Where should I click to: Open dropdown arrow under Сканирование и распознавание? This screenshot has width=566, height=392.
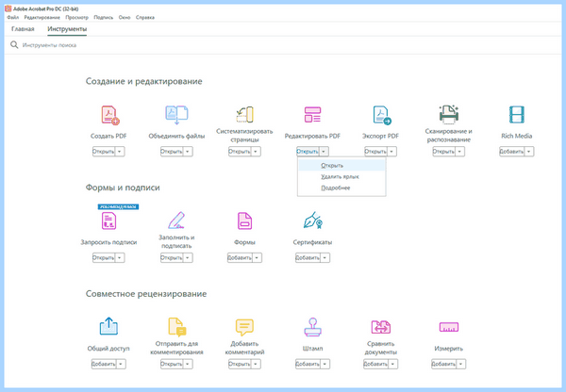point(459,152)
